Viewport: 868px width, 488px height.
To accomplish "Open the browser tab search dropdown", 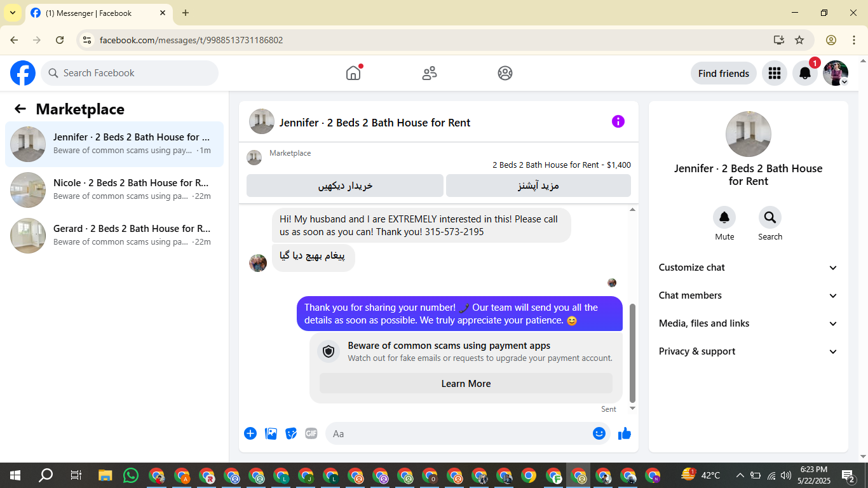I will (13, 13).
